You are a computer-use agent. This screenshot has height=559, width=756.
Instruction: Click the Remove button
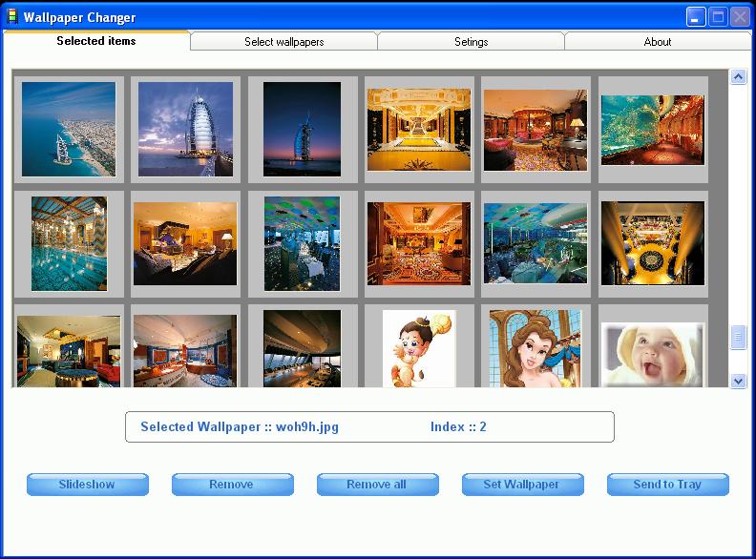point(232,485)
